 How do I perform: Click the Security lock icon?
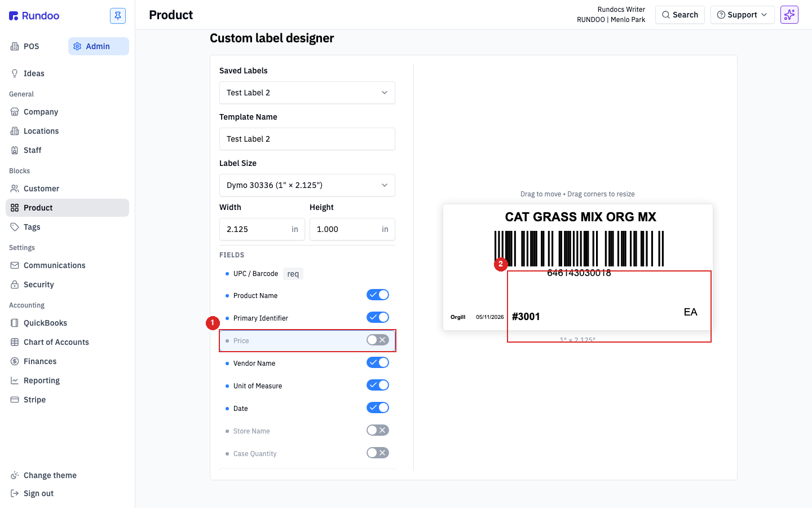coord(15,284)
